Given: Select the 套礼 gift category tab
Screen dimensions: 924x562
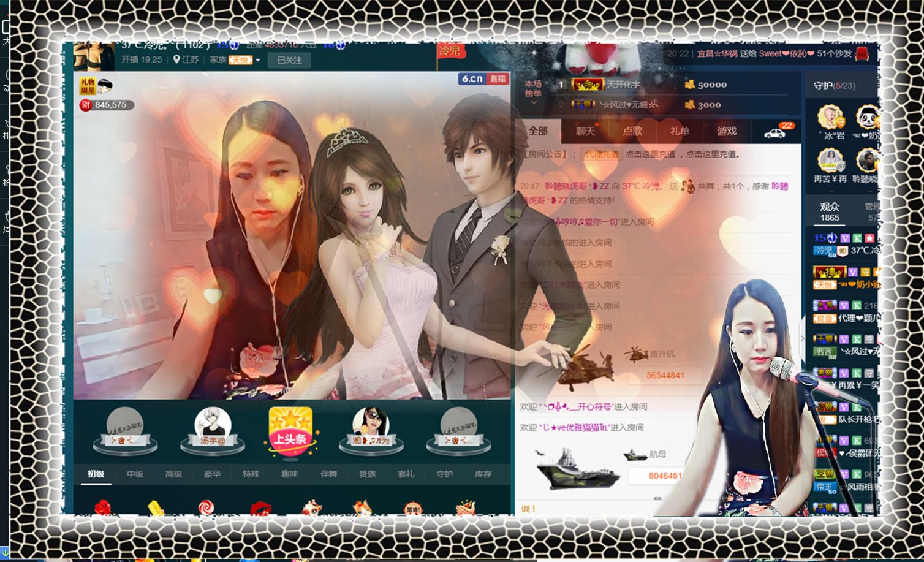Looking at the screenshot, I should (x=406, y=474).
